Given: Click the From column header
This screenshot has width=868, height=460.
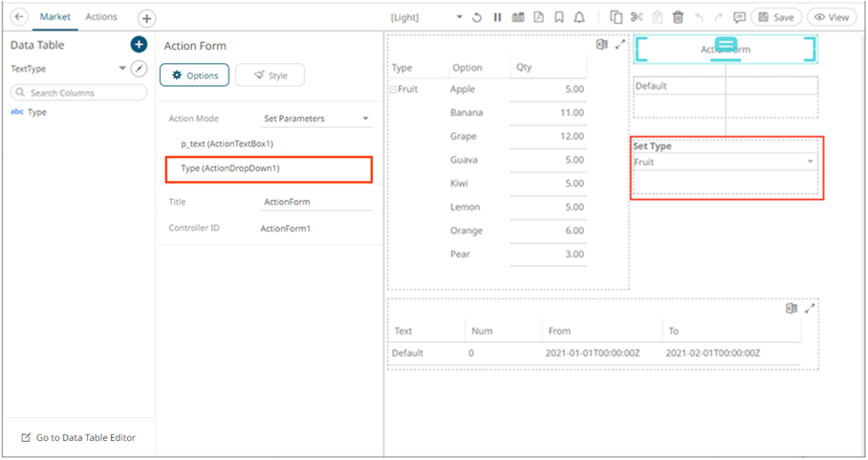Looking at the screenshot, I should [559, 331].
